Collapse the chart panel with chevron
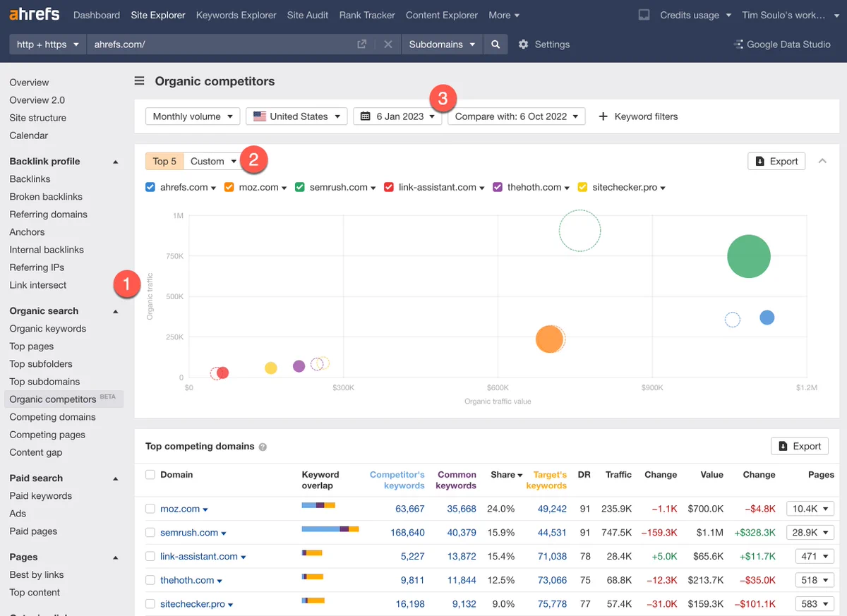The height and width of the screenshot is (616, 847). (x=822, y=161)
